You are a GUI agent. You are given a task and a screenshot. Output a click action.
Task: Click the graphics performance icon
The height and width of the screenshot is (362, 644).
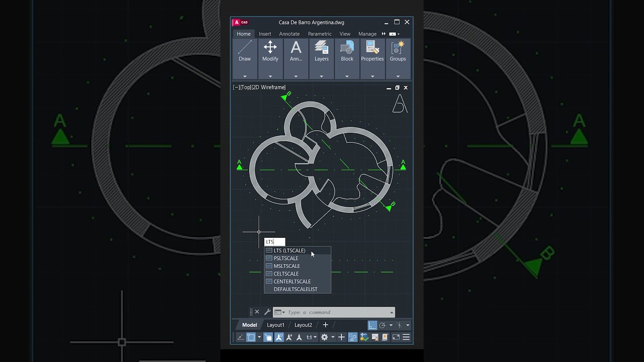click(x=364, y=337)
